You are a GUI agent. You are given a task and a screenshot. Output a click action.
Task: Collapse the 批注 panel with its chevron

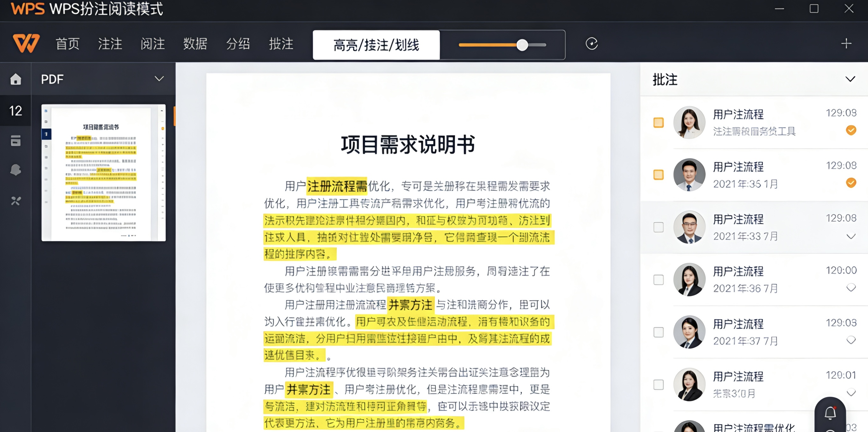(850, 79)
